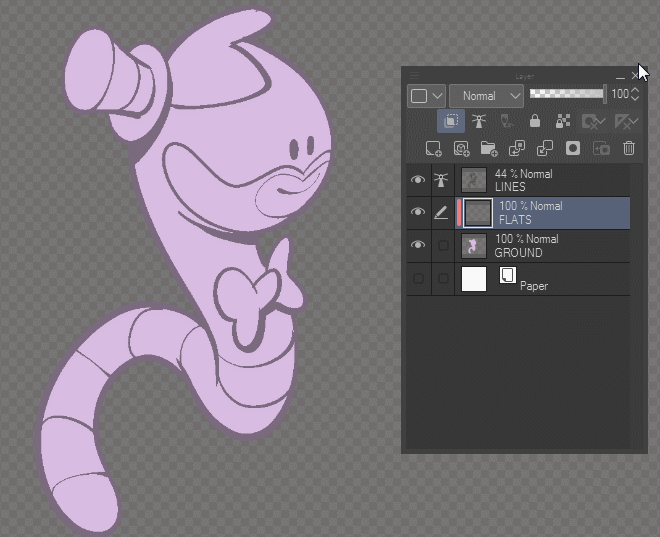Hide the GROUND layer

coord(418,245)
